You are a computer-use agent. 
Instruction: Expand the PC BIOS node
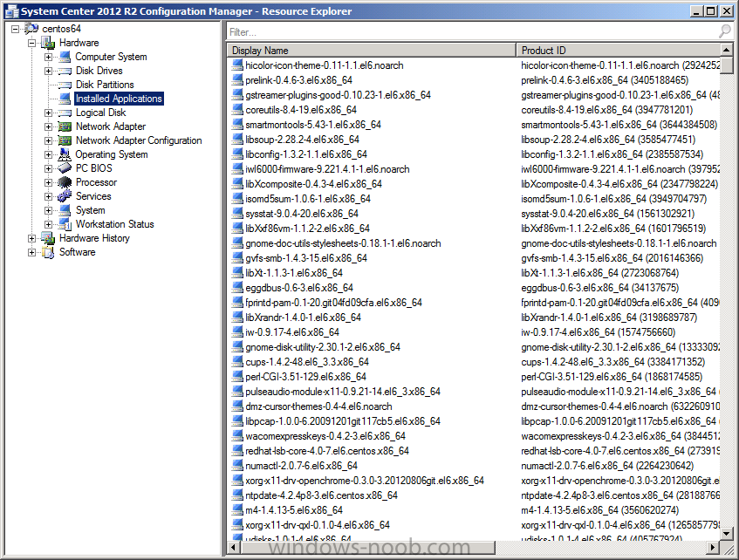[48, 168]
